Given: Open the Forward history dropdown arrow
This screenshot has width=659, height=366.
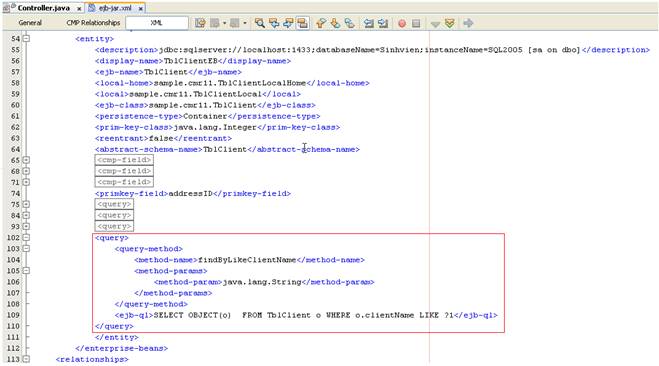Looking at the screenshot, I should click(245, 23).
